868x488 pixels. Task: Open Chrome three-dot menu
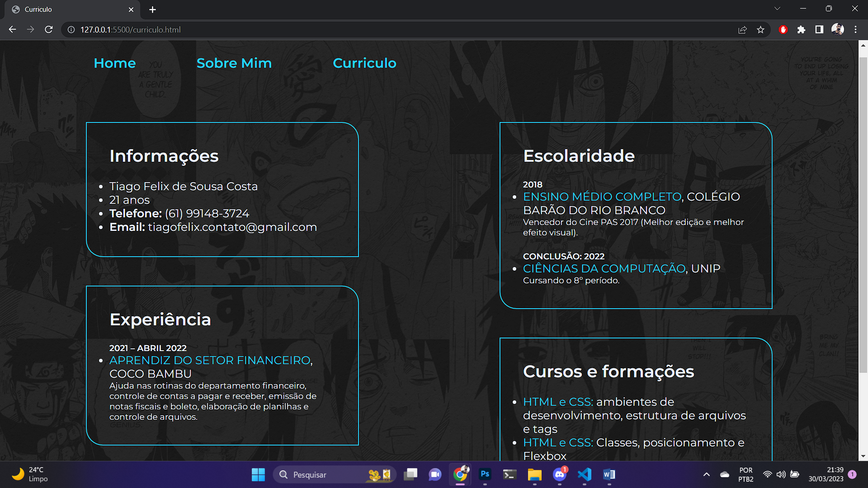(x=856, y=30)
